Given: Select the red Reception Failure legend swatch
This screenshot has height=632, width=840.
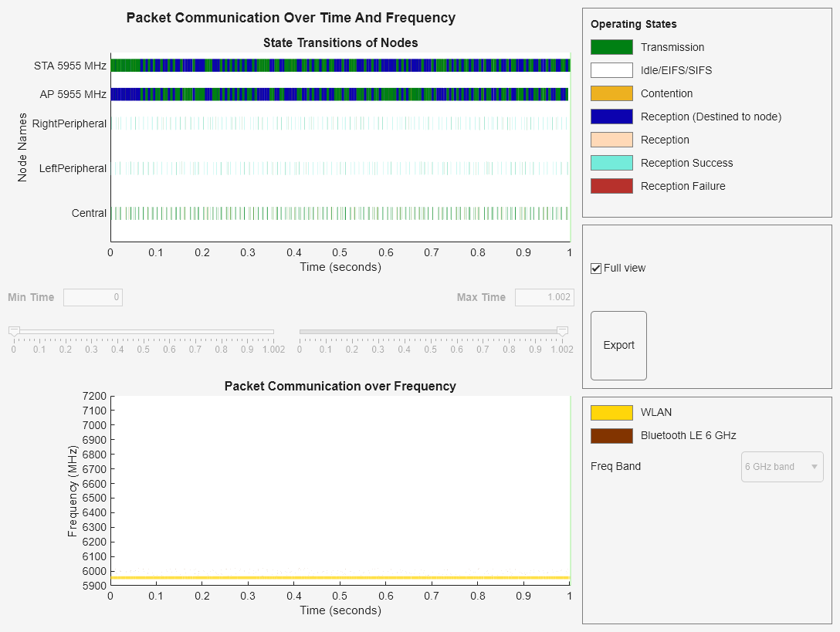Looking at the screenshot, I should tap(610, 186).
